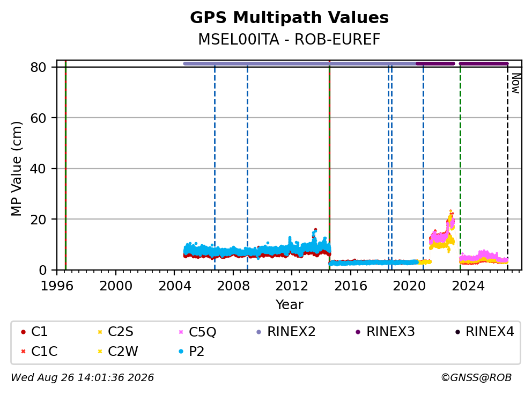This screenshot has width=532, height=394.
Task: Click the 20 y-axis tick label
Action: coord(38,220)
